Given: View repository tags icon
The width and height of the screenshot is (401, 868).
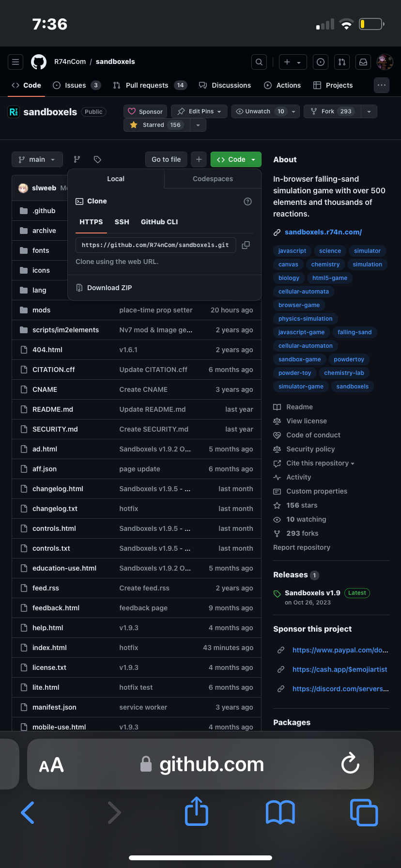Looking at the screenshot, I should coord(97,159).
